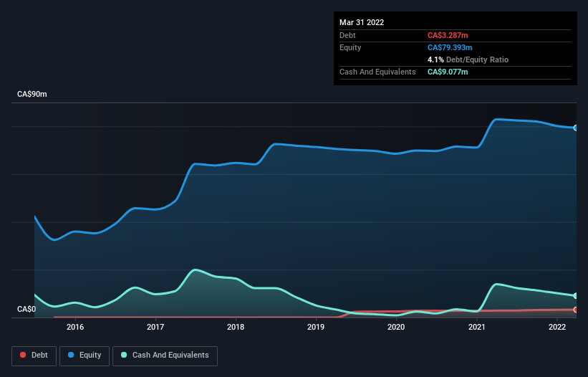The width and height of the screenshot is (588, 377).
Task: Click the CA$0 axis label
Action: click(x=26, y=309)
